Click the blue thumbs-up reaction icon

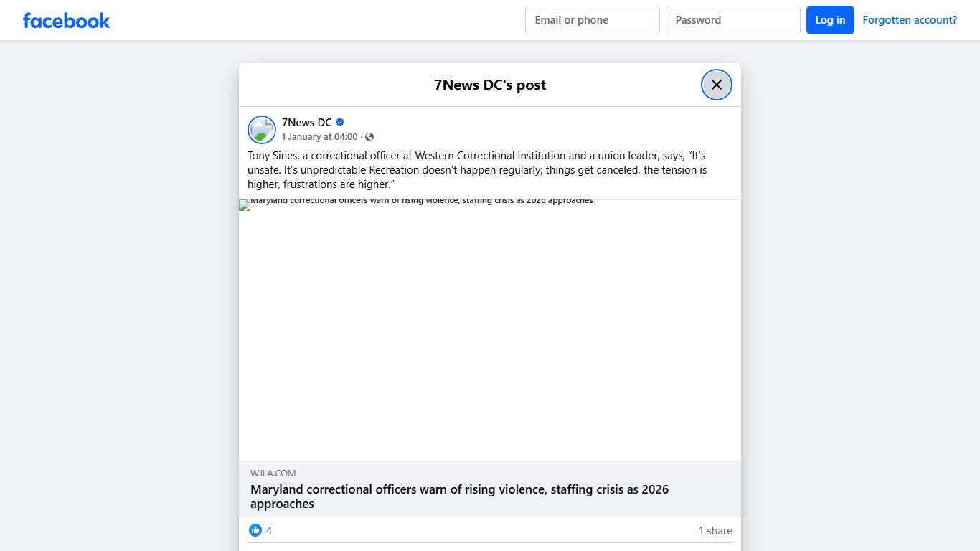click(255, 530)
